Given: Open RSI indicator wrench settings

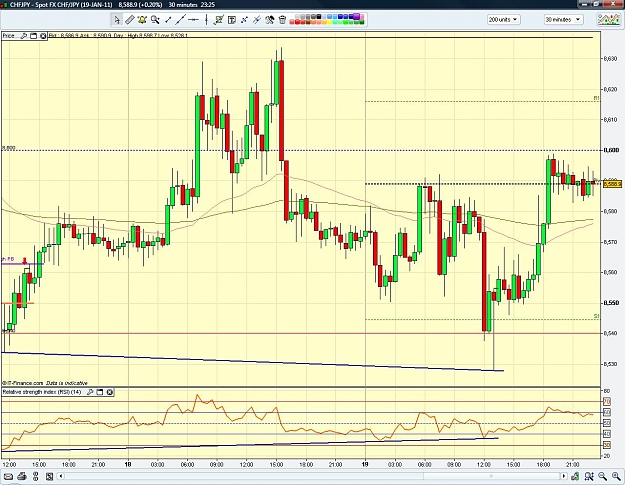Looking at the screenshot, I should click(x=90, y=392).
